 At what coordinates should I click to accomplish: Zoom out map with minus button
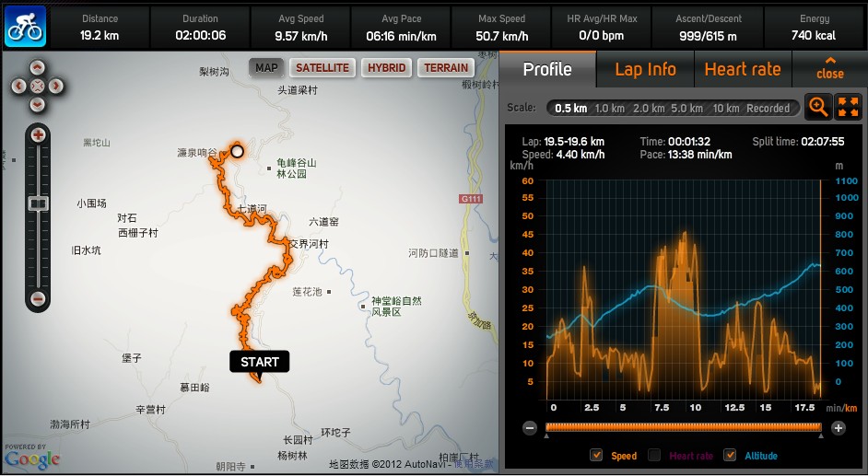tap(38, 298)
